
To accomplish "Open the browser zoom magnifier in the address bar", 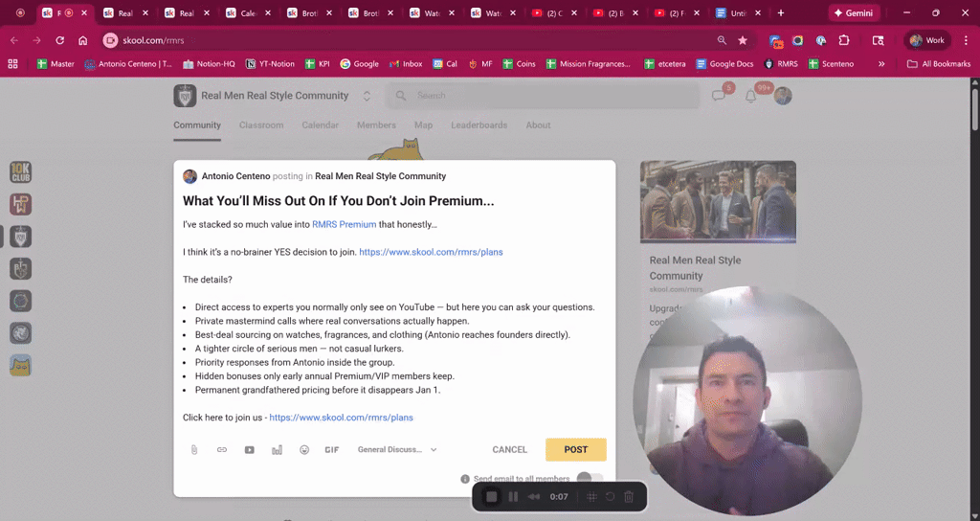I will (x=722, y=40).
